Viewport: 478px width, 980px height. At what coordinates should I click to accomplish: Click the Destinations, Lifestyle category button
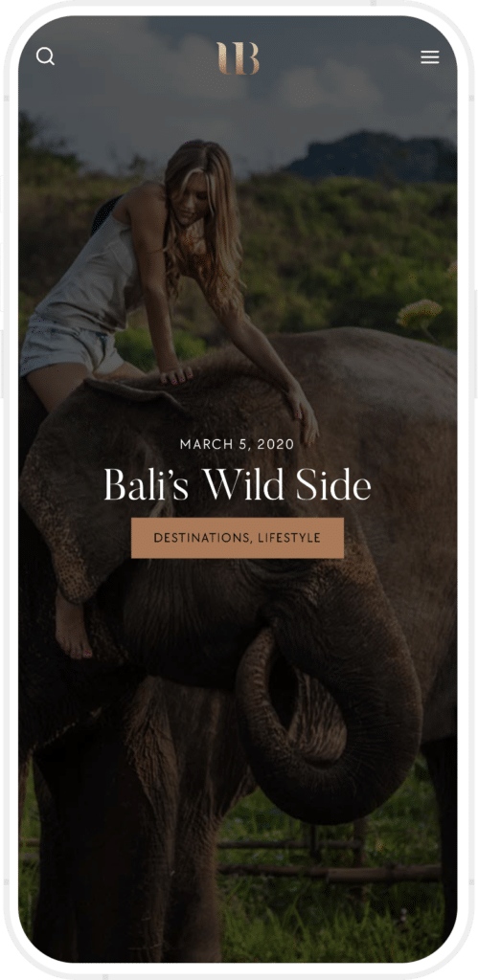238,538
